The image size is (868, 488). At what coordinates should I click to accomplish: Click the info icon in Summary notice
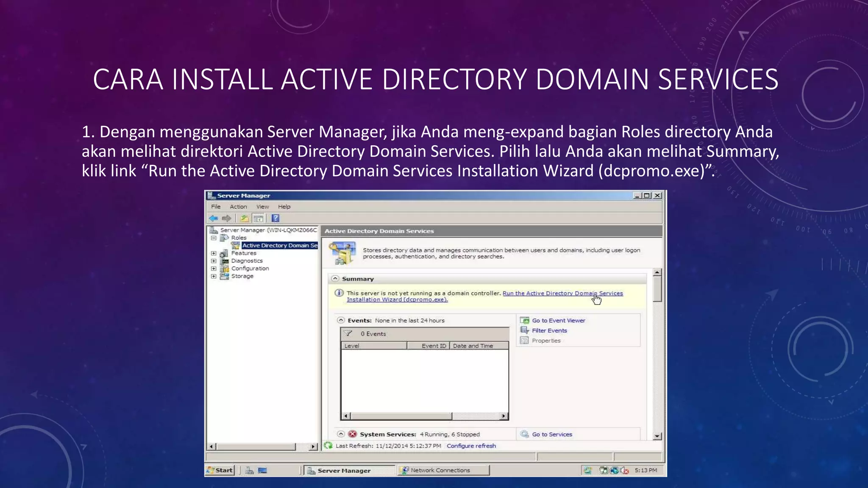coord(339,293)
